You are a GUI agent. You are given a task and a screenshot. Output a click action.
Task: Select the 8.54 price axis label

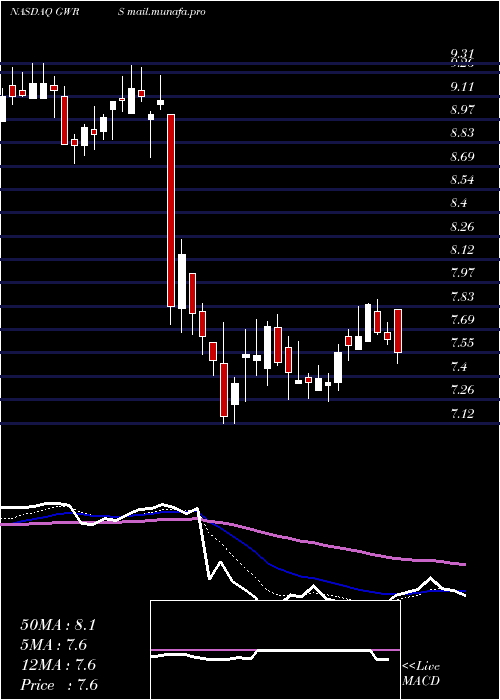(462, 180)
